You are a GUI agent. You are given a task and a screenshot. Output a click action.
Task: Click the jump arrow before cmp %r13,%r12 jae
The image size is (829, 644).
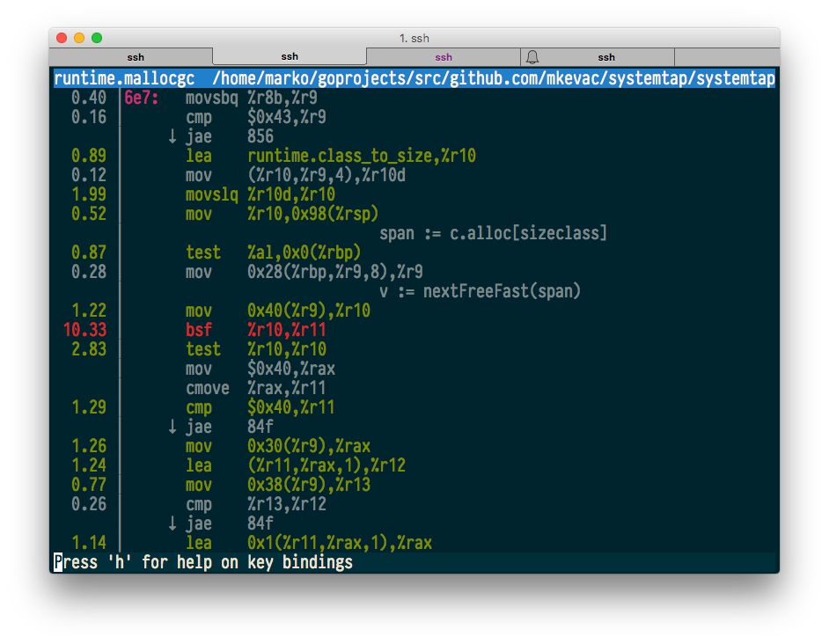pyautogui.click(x=172, y=524)
